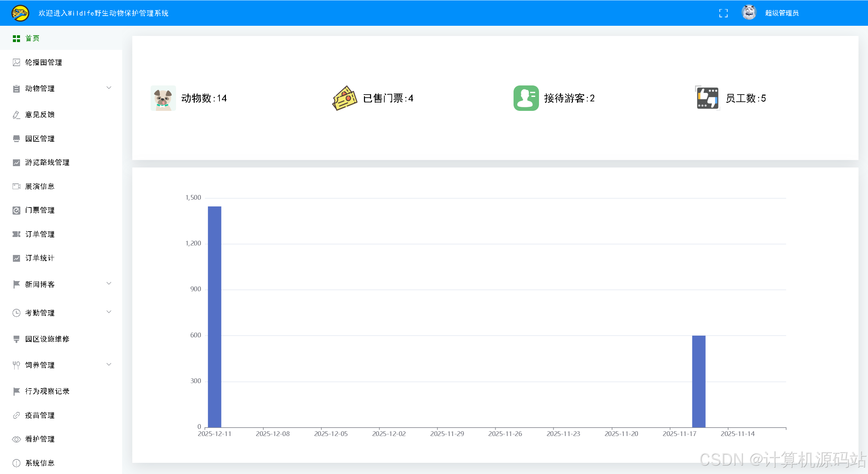Navigate to 门票管理

(61, 210)
